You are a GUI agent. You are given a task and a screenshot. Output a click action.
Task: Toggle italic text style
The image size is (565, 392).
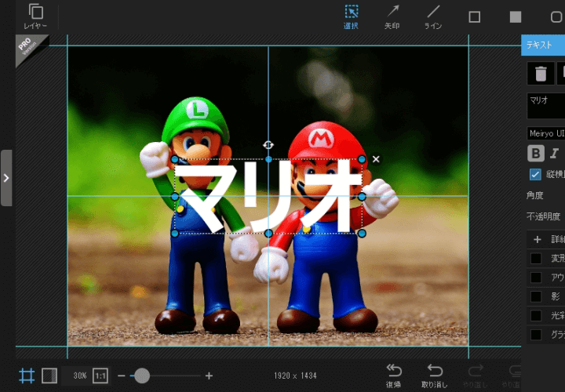554,154
